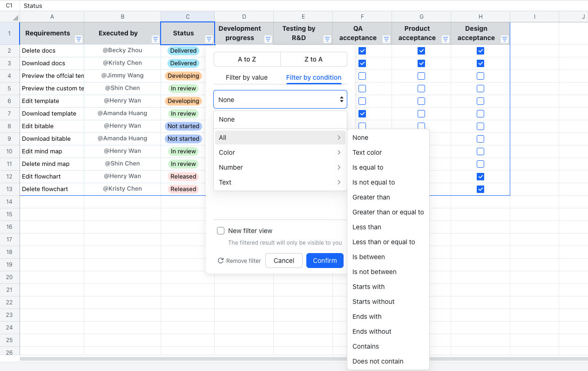Open the None condition dropdown
The width and height of the screenshot is (588, 371).
(x=280, y=99)
